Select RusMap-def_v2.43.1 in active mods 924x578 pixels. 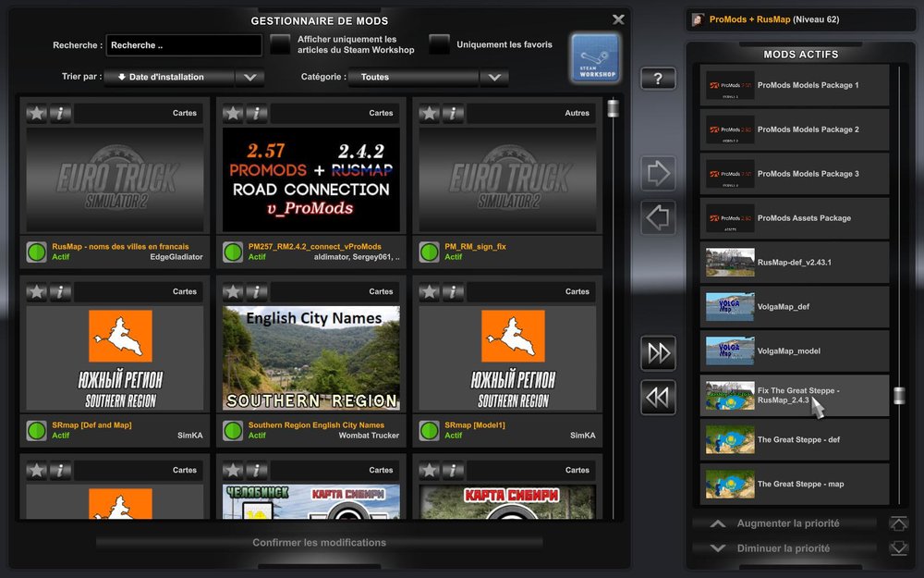click(x=795, y=263)
